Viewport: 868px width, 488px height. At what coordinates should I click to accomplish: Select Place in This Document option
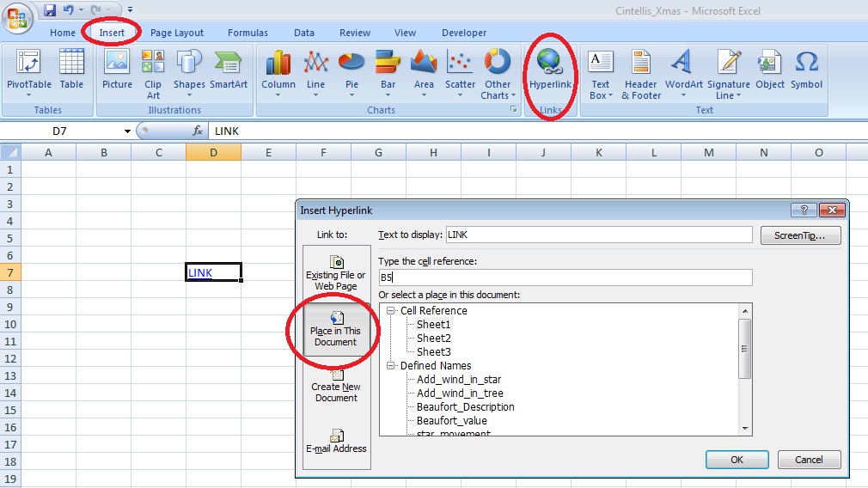coord(336,328)
